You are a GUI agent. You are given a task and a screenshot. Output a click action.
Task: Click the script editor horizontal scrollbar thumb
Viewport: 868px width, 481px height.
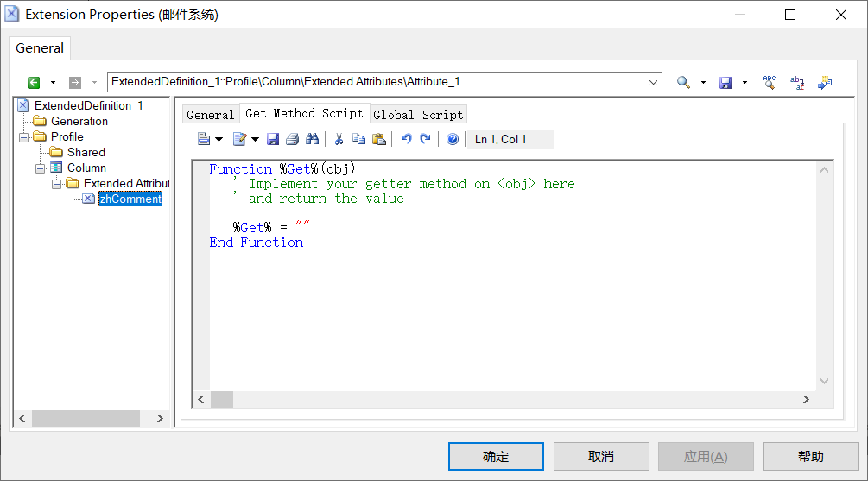coord(222,400)
